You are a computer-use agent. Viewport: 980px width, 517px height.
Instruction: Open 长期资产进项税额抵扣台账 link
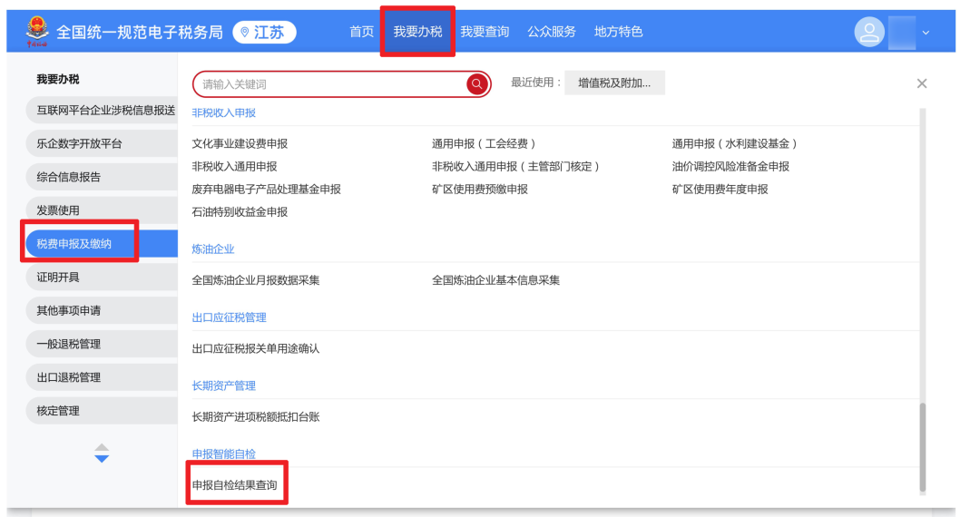(x=256, y=417)
